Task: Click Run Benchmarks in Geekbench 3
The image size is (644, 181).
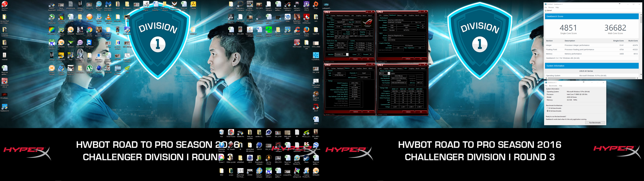Action: (x=595, y=123)
